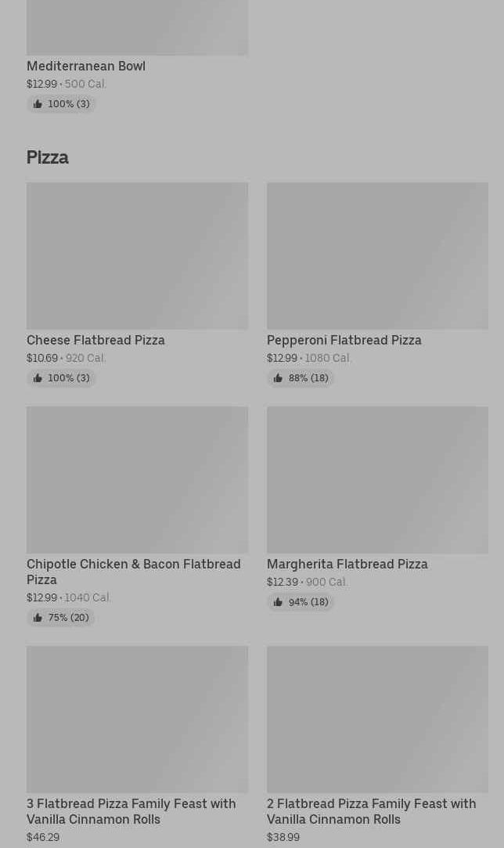The width and height of the screenshot is (504, 848).
Task: Open 3 Flatbread Pizza Family Feast title
Action: pos(131,811)
